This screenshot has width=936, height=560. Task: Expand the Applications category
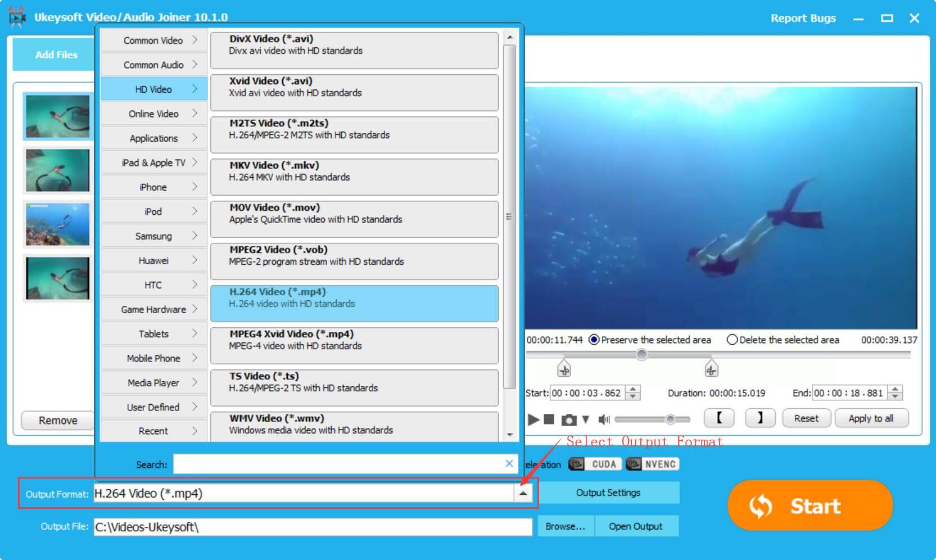(153, 138)
